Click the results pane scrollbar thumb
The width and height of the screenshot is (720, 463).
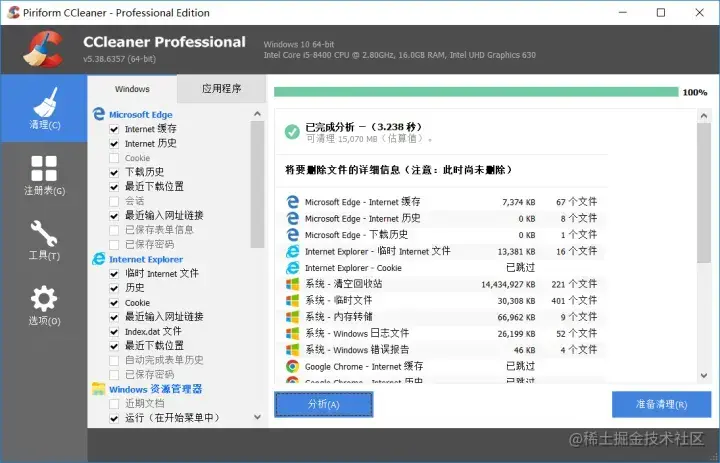(x=704, y=193)
